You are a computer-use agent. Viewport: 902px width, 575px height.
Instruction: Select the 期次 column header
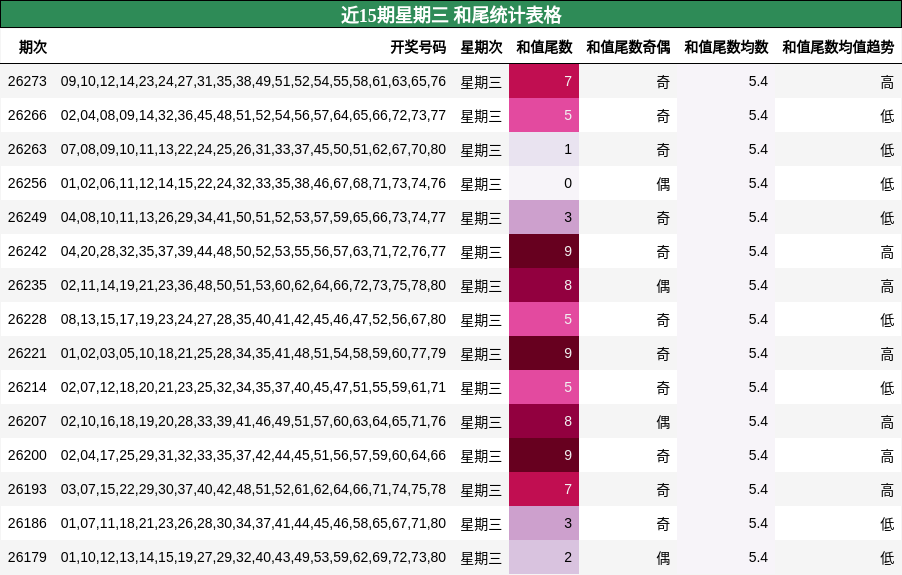tap(33, 47)
